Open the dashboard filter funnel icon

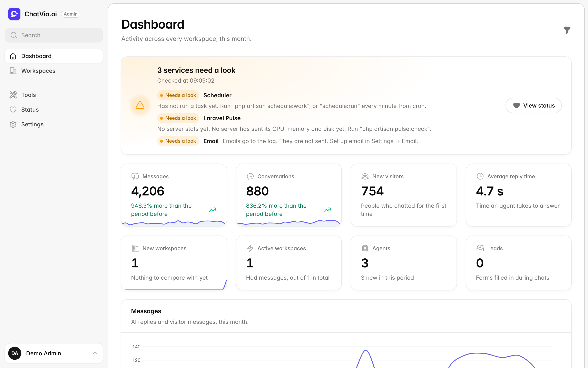[x=567, y=30]
